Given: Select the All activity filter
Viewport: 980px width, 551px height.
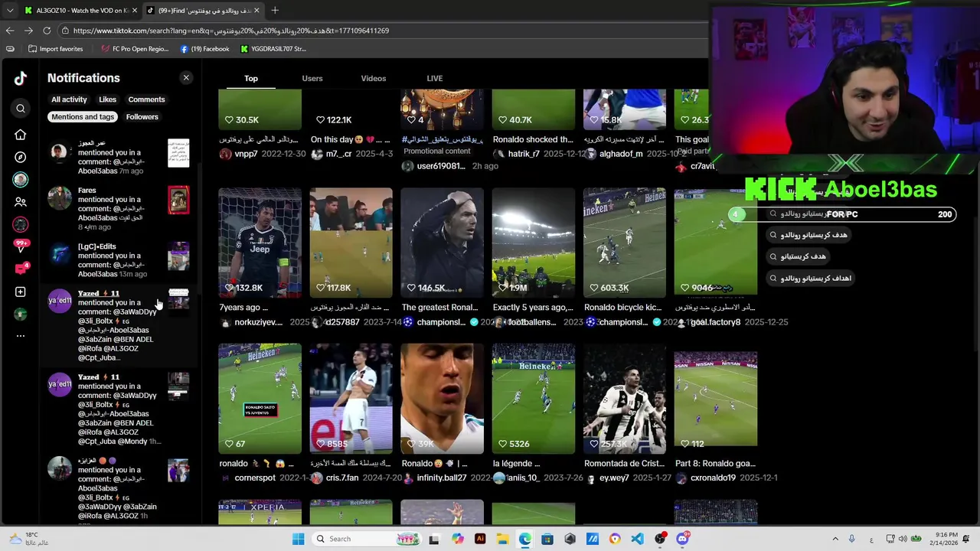Looking at the screenshot, I should click(x=69, y=99).
